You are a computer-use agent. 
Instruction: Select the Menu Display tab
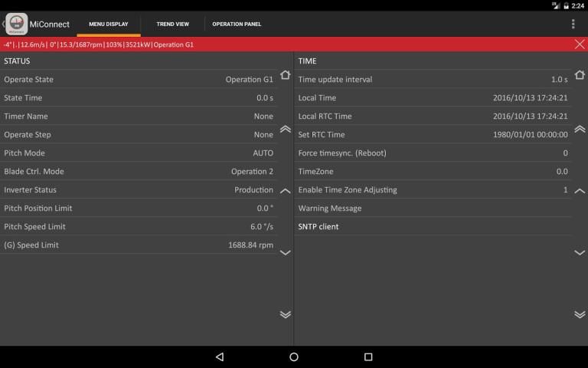(x=108, y=24)
